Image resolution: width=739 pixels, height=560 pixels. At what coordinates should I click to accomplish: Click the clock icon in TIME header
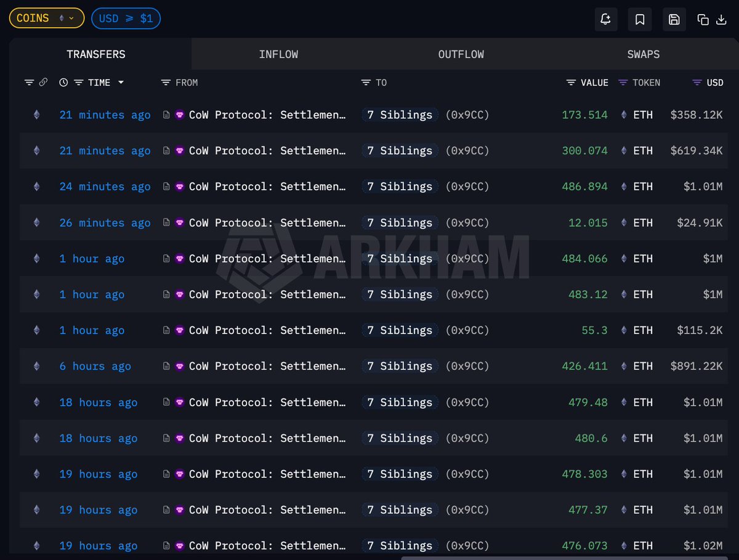click(x=63, y=83)
